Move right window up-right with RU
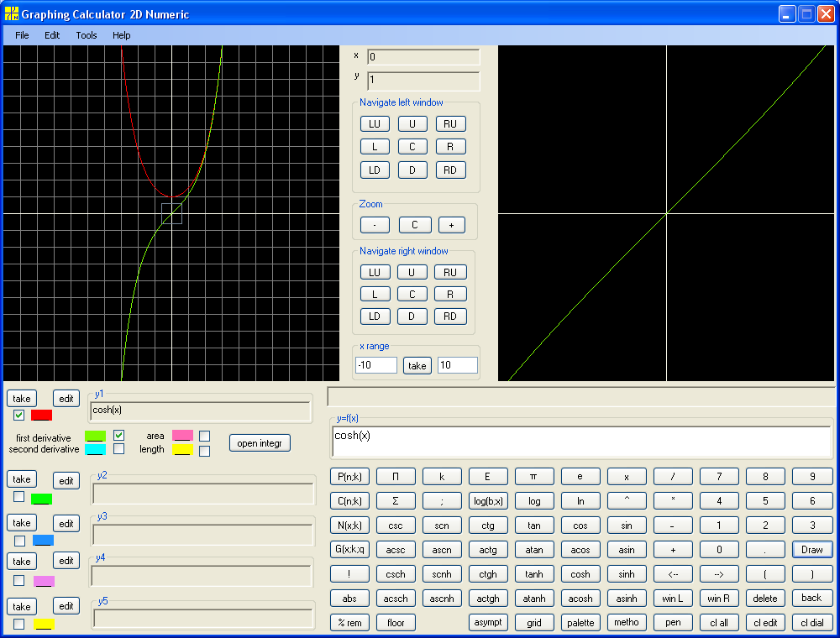This screenshot has height=638, width=840. click(x=450, y=273)
